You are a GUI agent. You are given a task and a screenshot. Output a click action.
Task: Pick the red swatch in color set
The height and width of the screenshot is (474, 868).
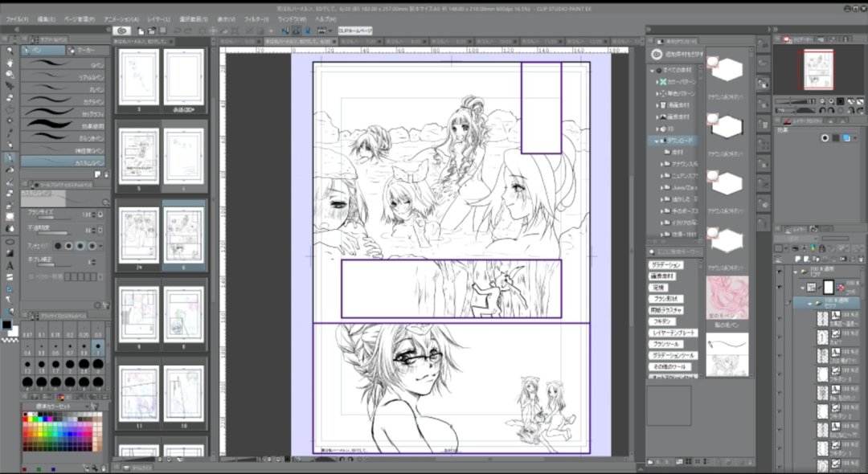click(26, 419)
